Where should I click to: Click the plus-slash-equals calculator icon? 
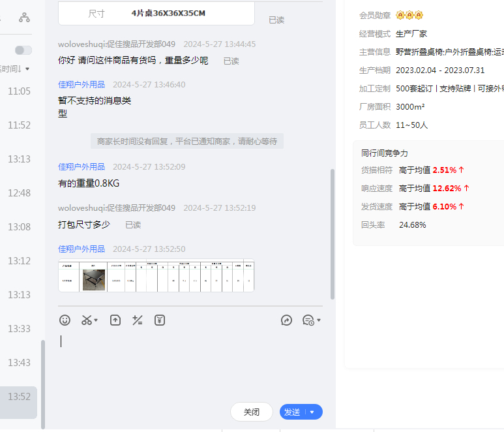(138, 320)
